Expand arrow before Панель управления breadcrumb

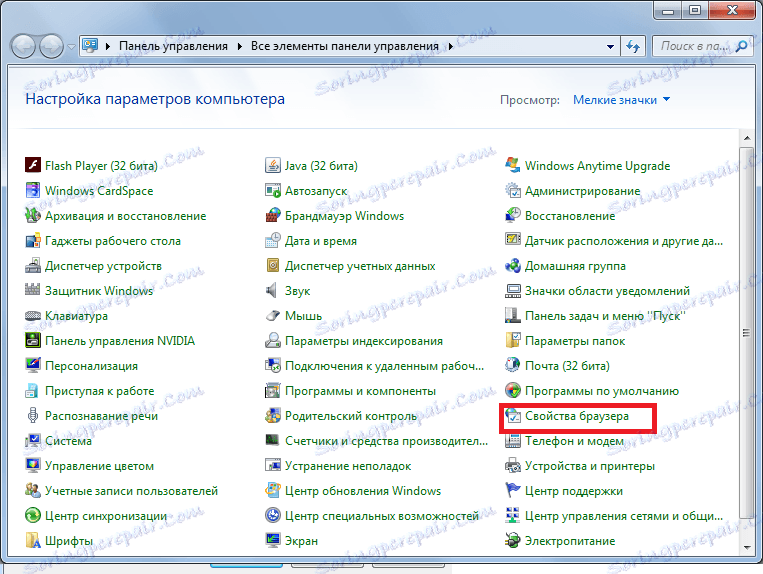108,46
